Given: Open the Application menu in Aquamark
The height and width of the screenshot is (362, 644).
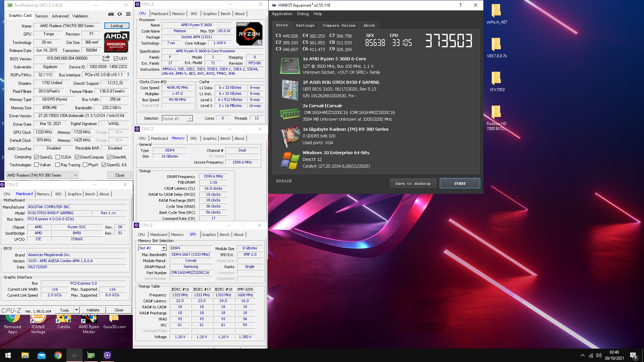Looking at the screenshot, I should [x=282, y=14].
